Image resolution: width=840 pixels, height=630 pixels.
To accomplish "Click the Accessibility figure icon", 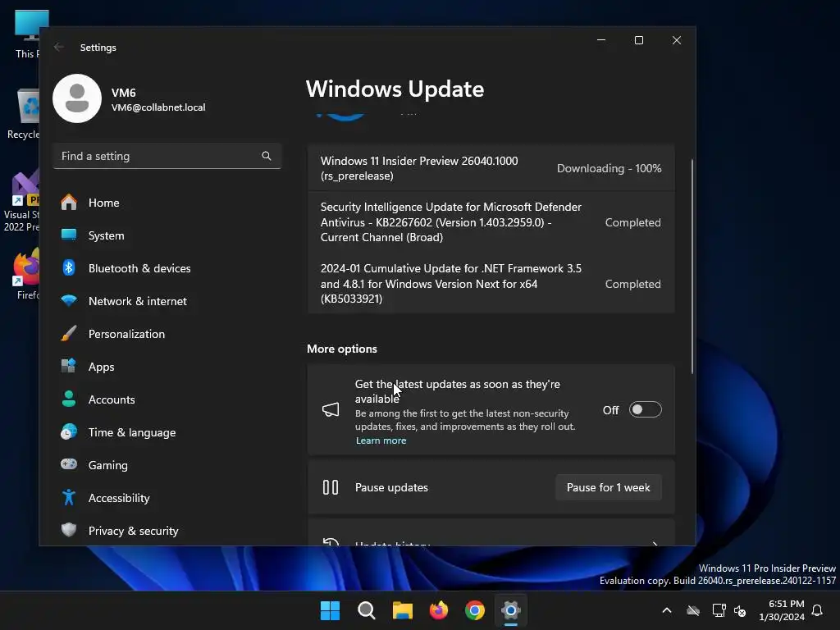I will pos(69,497).
